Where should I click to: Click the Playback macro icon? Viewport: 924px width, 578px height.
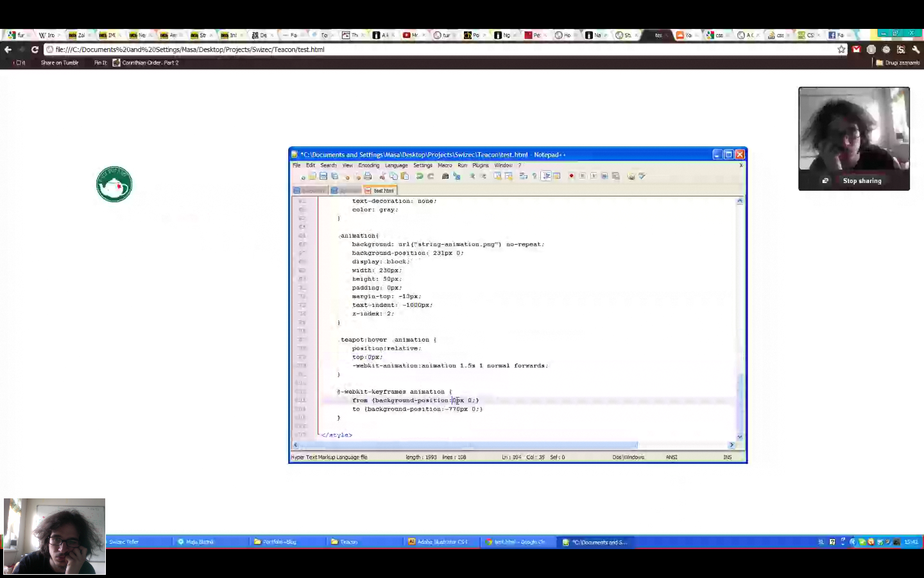pos(594,176)
